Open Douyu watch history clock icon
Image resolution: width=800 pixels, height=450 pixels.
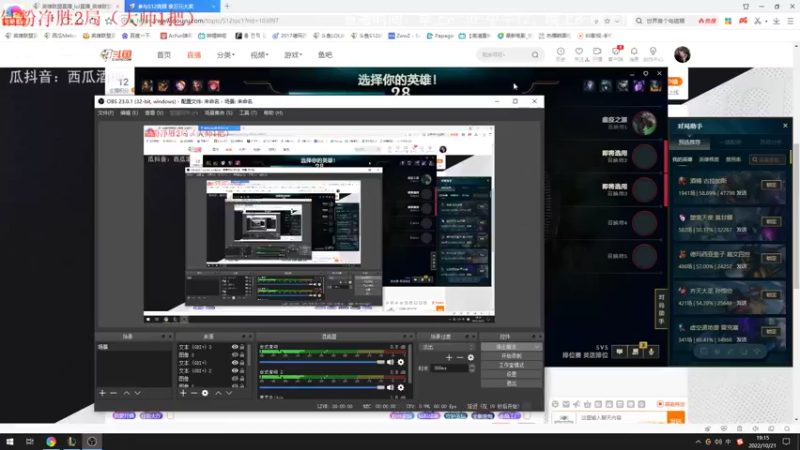(x=560, y=52)
